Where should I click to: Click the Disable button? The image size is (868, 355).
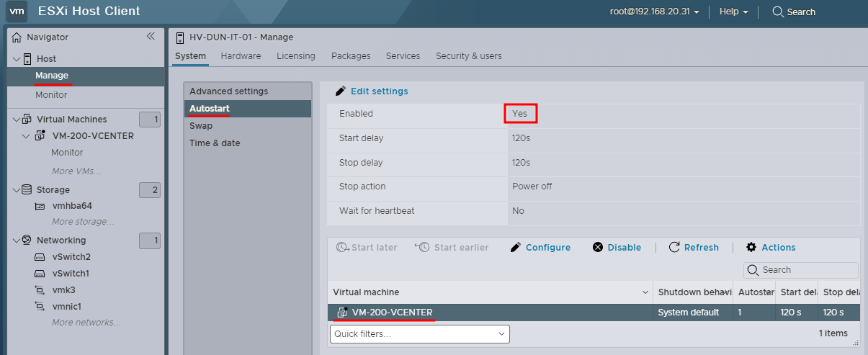(617, 248)
